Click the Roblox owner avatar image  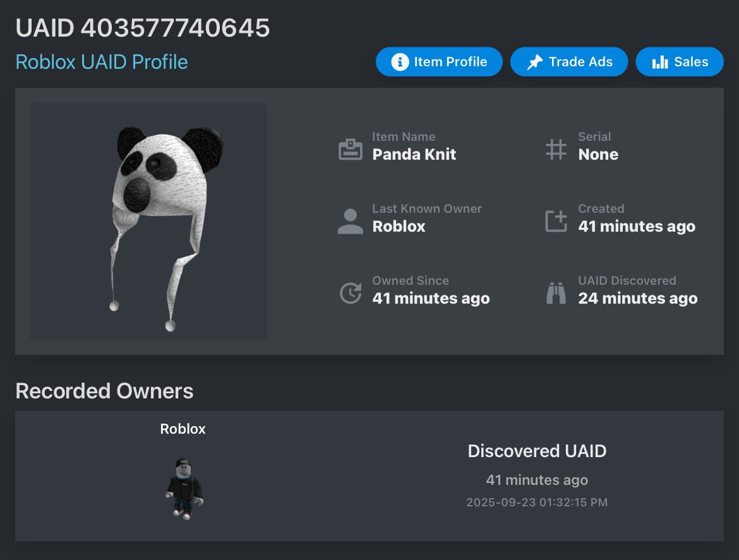[184, 489]
